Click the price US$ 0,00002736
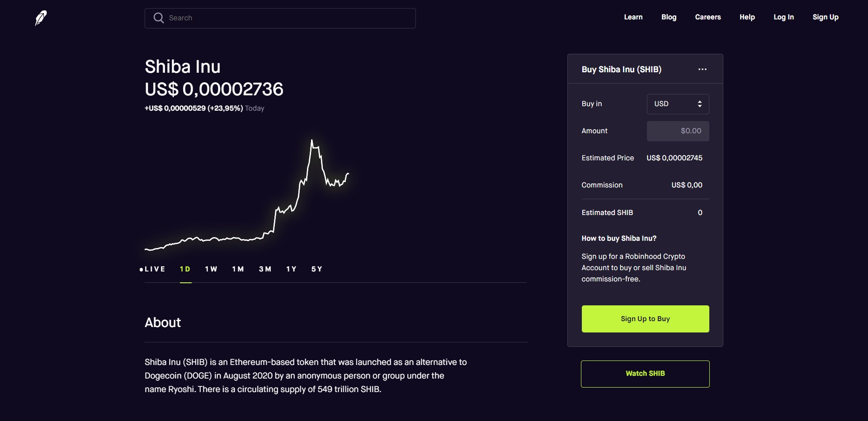The image size is (868, 421). pos(214,89)
